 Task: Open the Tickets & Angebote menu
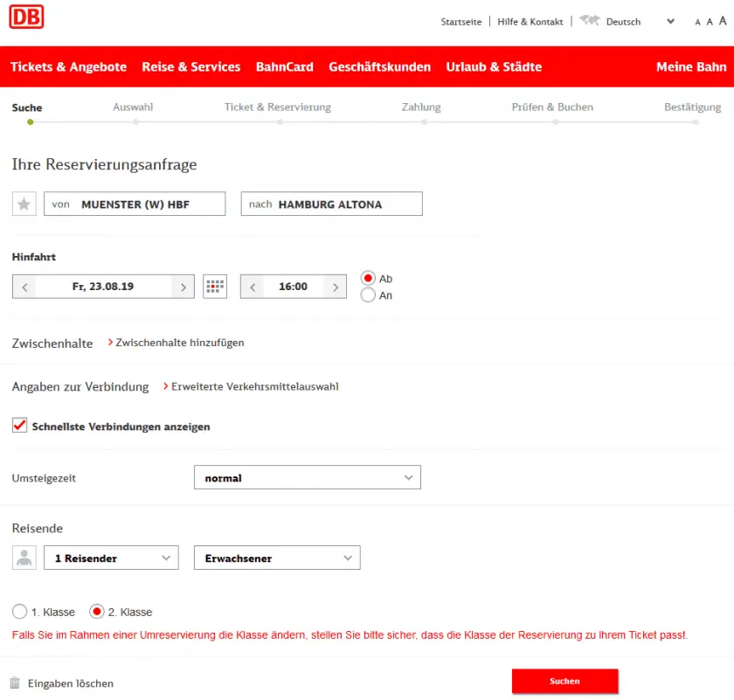tap(68, 66)
